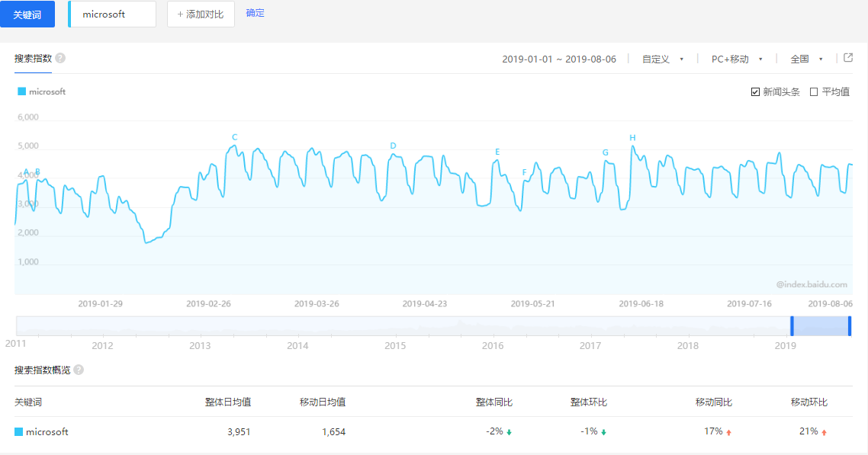Image resolution: width=868 pixels, height=455 pixels.
Task: Switch to the 搜索指数 tab
Action: pos(34,58)
